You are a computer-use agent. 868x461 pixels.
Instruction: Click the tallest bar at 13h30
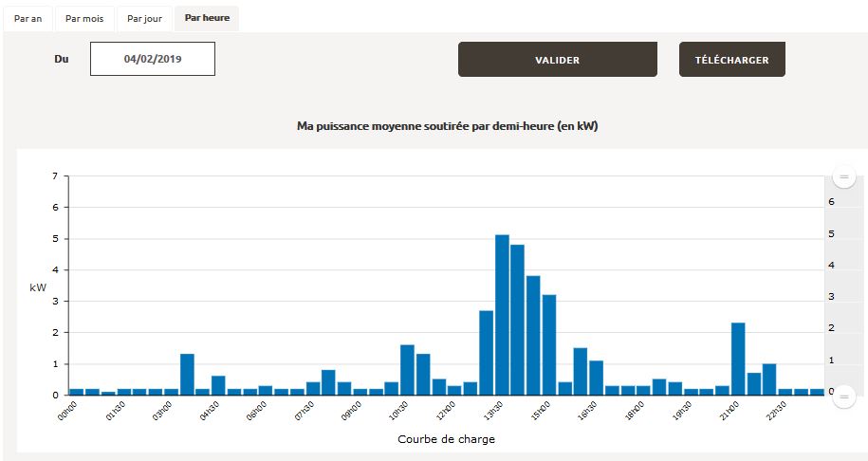pos(502,315)
